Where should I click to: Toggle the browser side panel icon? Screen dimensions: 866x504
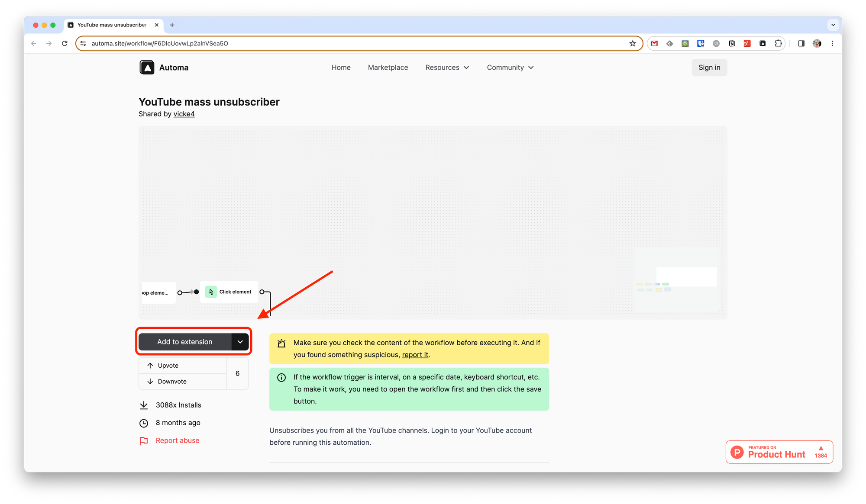tap(801, 43)
